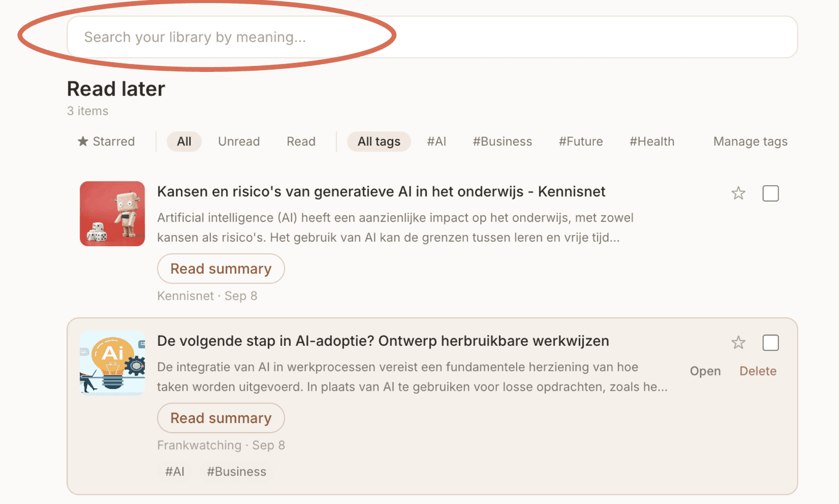Filter by #AI tag in the filter bar
Viewport: 839px width, 504px height.
pyautogui.click(x=436, y=141)
